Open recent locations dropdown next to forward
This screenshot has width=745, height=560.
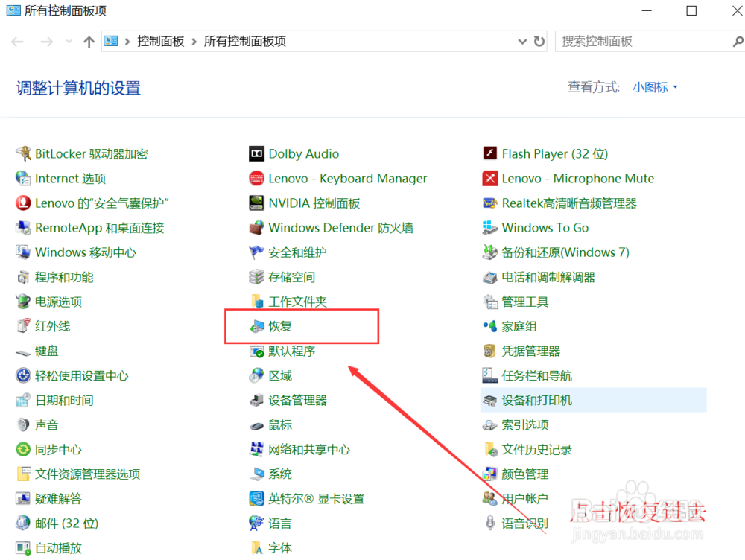69,42
